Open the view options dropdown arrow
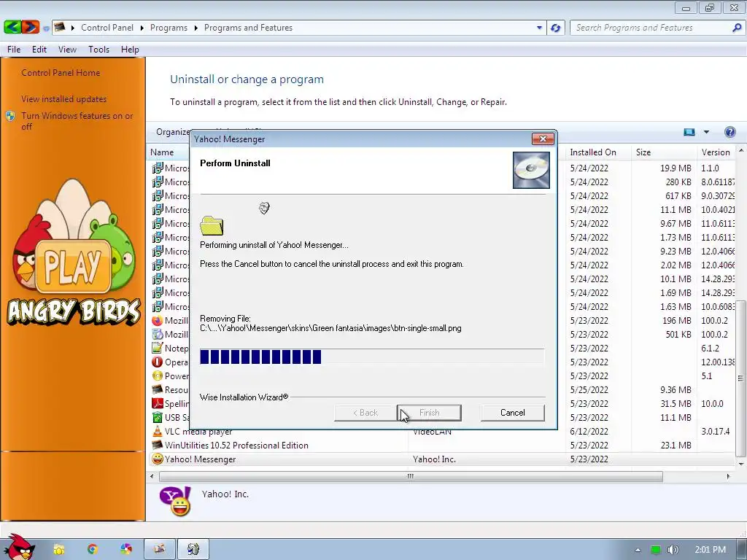Image resolution: width=747 pixels, height=560 pixels. (706, 132)
